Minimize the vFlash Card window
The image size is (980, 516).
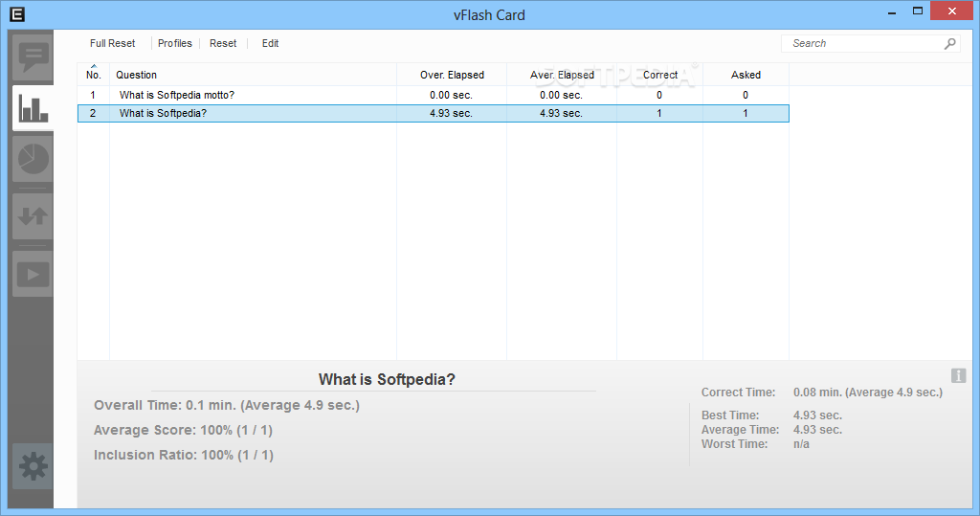click(892, 11)
